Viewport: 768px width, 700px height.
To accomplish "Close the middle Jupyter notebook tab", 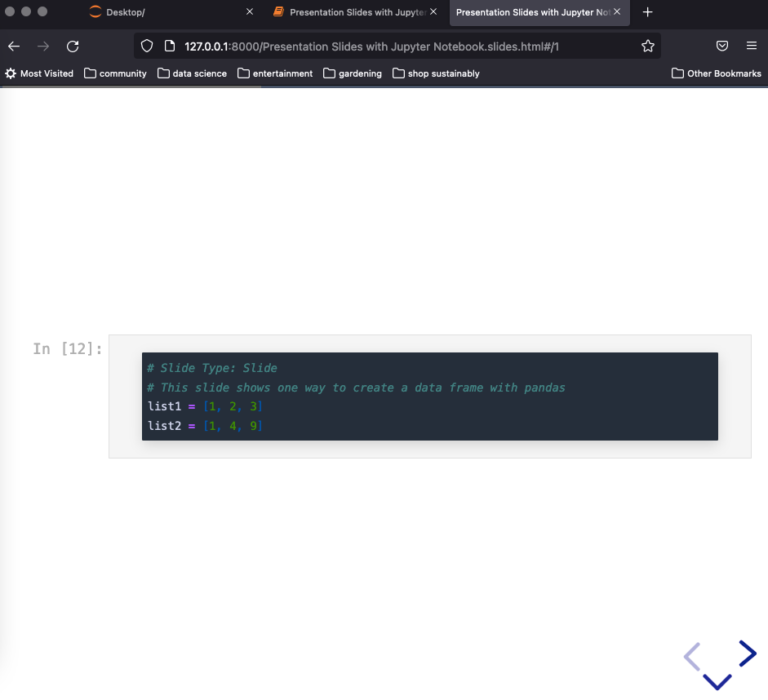I will click(x=433, y=11).
